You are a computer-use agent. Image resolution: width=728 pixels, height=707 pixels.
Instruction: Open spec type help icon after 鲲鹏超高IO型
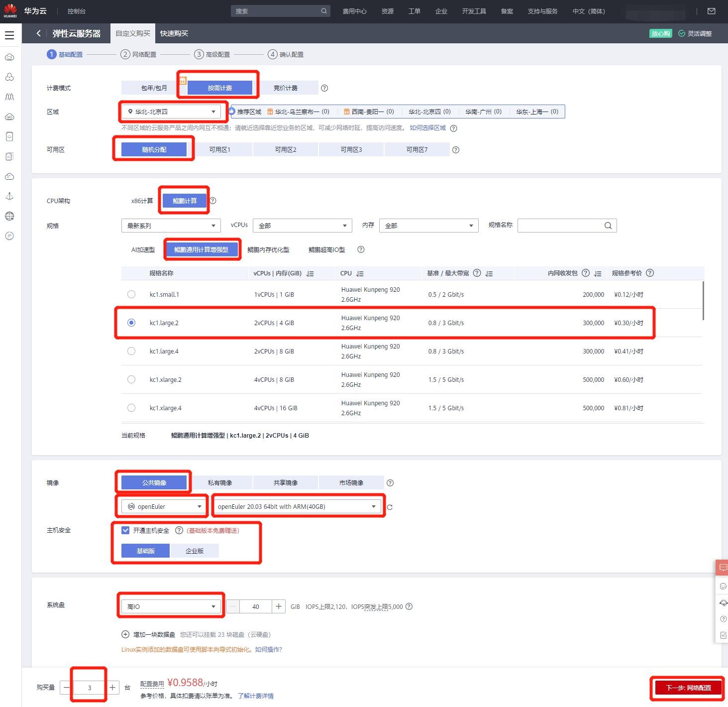coord(361,249)
